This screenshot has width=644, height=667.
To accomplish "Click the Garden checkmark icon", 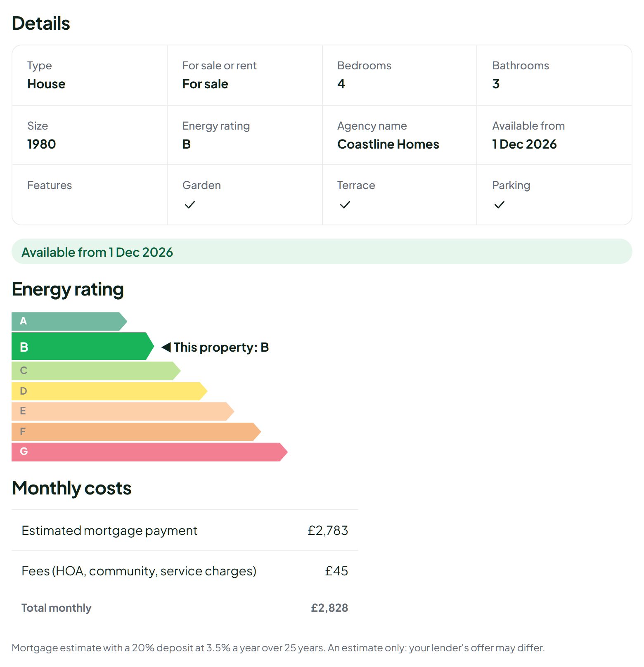I will pos(190,205).
